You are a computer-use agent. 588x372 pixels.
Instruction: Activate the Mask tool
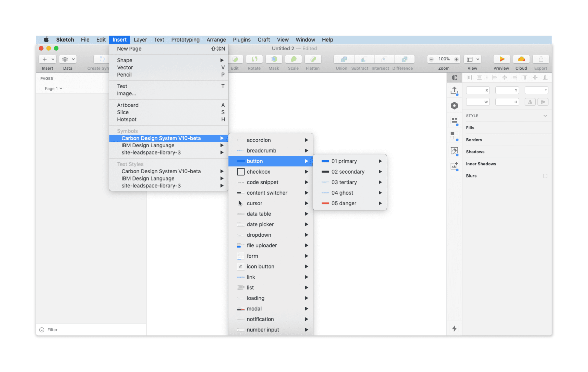274,59
